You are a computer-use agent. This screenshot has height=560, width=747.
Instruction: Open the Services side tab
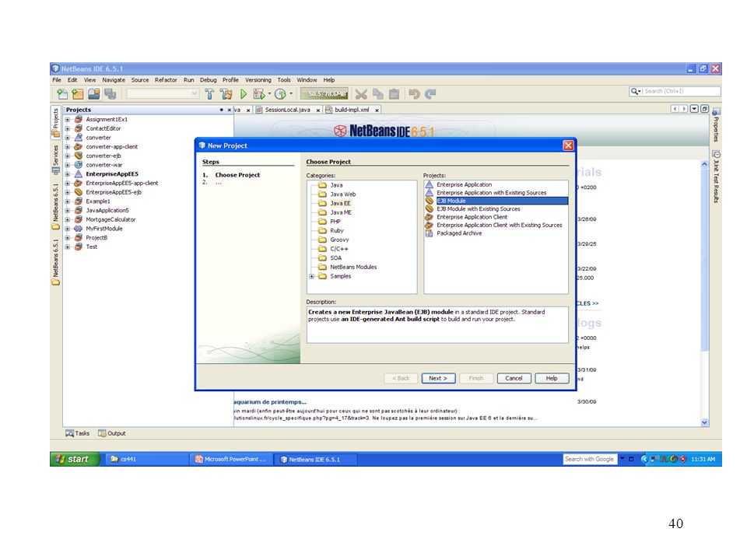pos(56,159)
